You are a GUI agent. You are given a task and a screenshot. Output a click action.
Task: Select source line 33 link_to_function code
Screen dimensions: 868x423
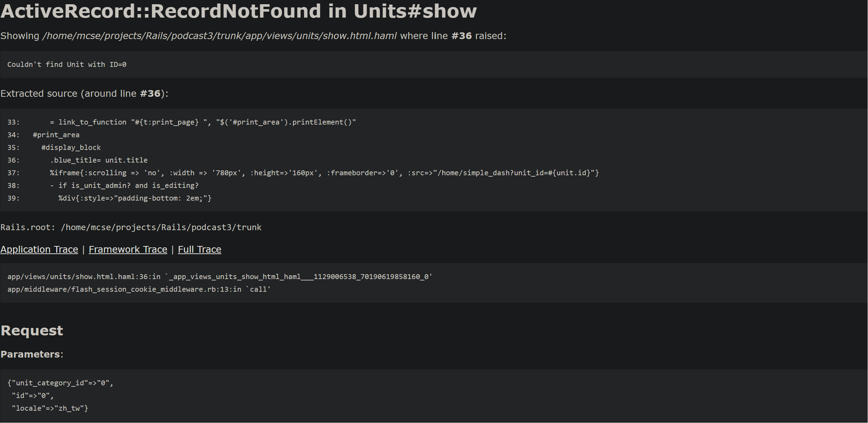pyautogui.click(x=203, y=122)
